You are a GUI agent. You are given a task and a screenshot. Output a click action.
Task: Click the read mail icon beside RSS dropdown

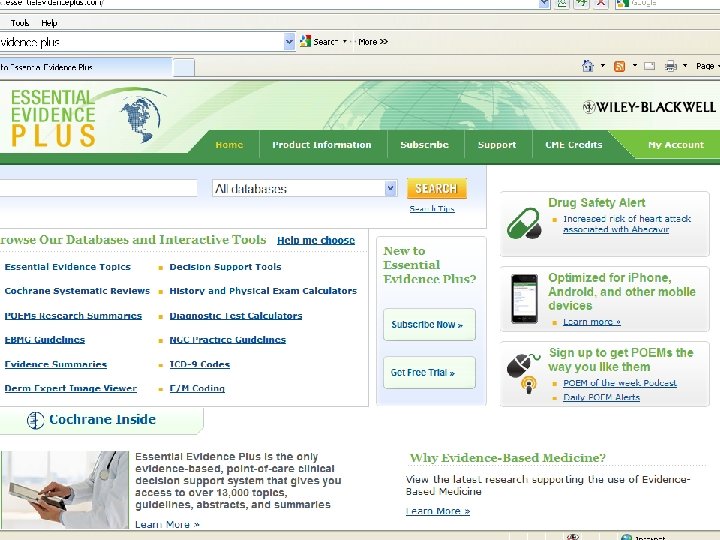(649, 66)
